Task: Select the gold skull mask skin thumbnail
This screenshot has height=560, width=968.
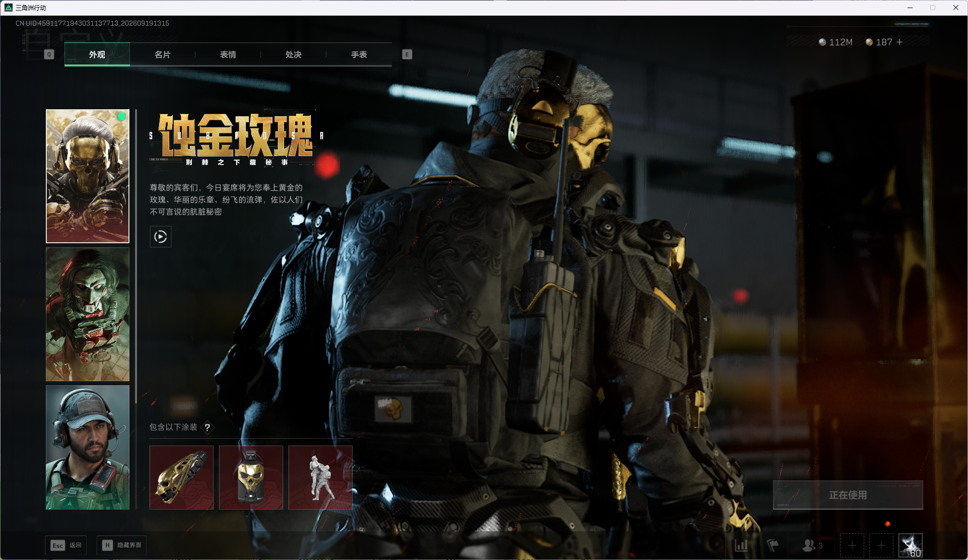Action: 88,176
